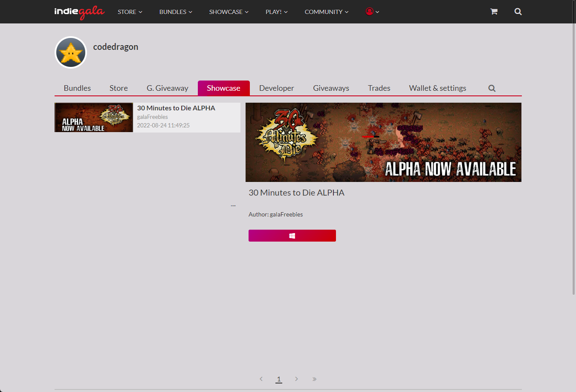Click search icon in profile tabs
The width and height of the screenshot is (576, 392).
492,88
